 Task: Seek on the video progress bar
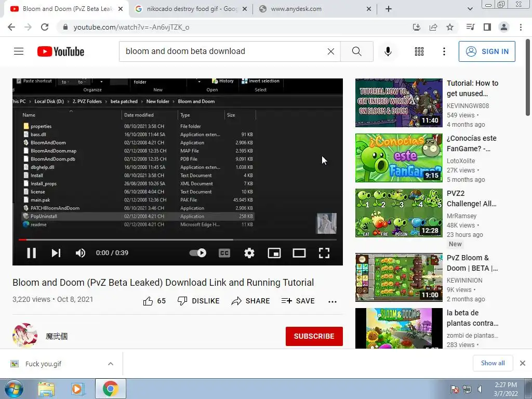coord(178,240)
